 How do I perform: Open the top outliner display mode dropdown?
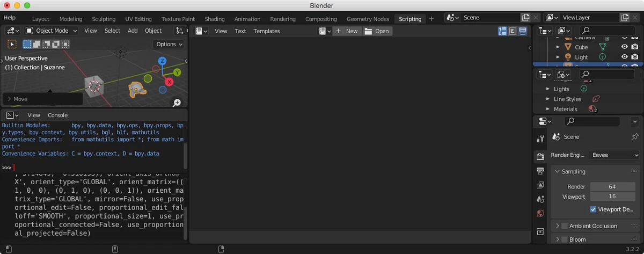(x=564, y=31)
